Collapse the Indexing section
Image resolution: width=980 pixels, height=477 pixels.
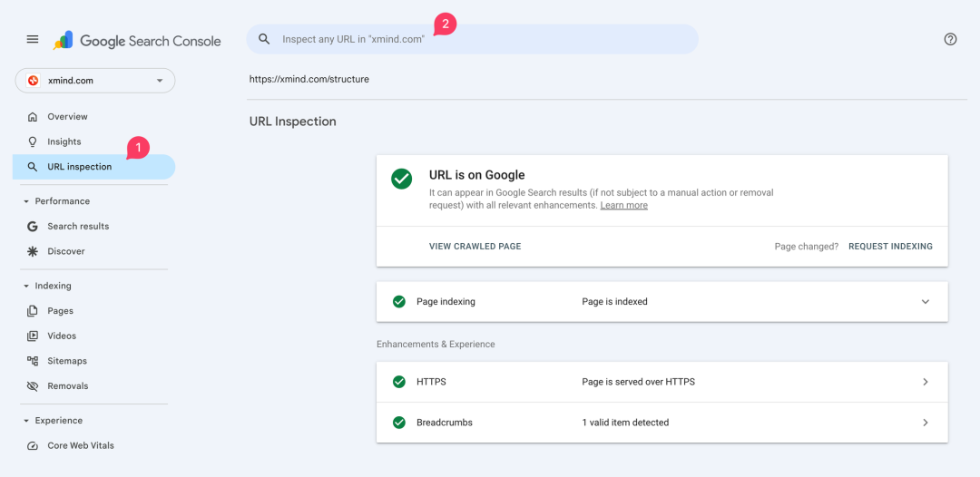pyautogui.click(x=26, y=286)
